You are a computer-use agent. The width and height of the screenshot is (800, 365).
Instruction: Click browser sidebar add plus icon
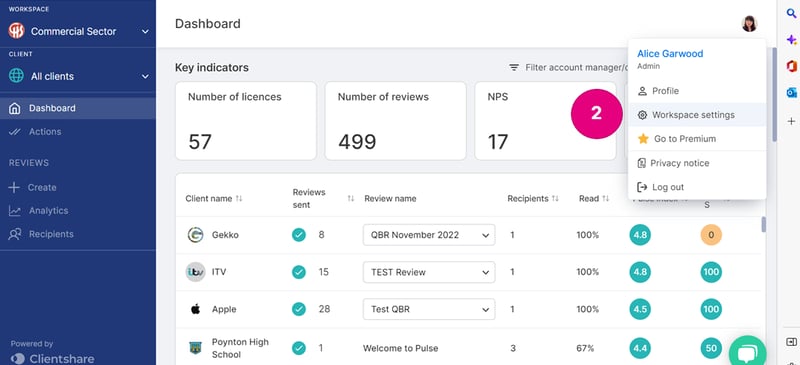point(791,121)
